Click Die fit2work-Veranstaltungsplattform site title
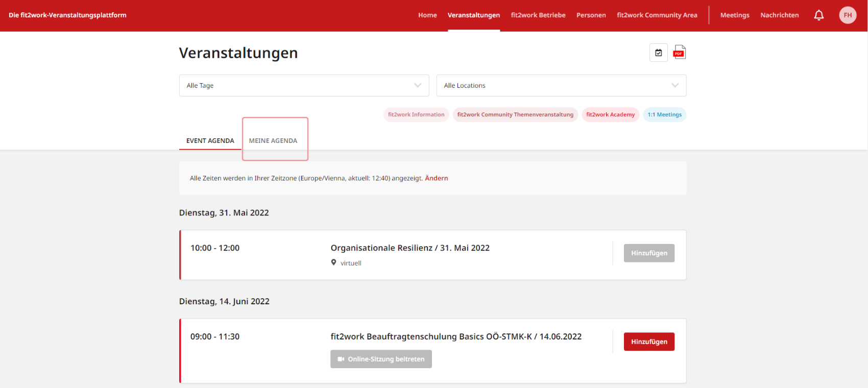The height and width of the screenshot is (388, 868). 67,15
